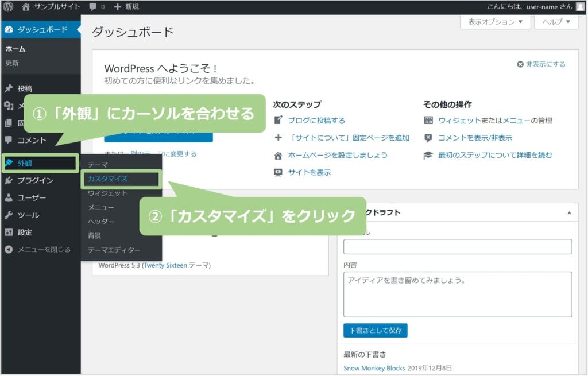This screenshot has width=588, height=376.
Task: Open the ヘルプ dropdown
Action: point(556,22)
